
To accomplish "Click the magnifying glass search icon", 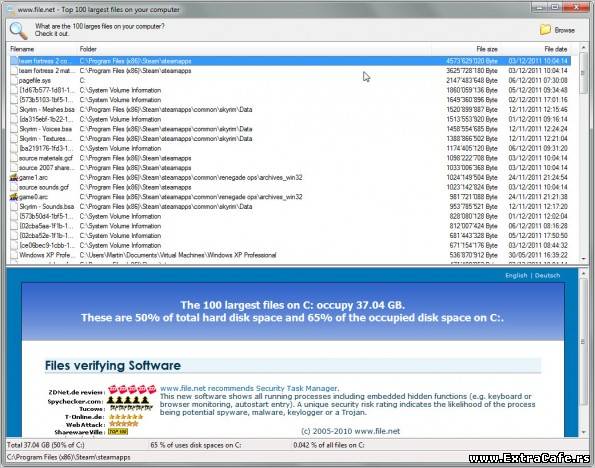I will click(x=18, y=30).
